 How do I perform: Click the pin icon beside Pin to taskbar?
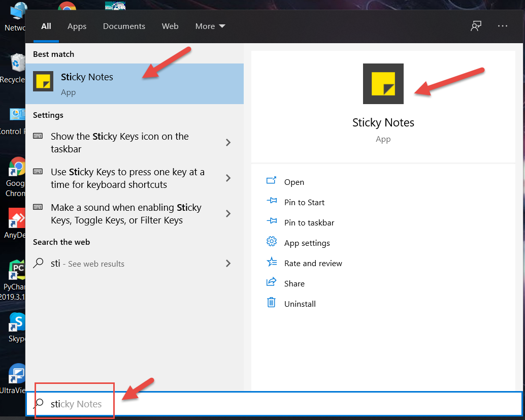click(x=272, y=221)
